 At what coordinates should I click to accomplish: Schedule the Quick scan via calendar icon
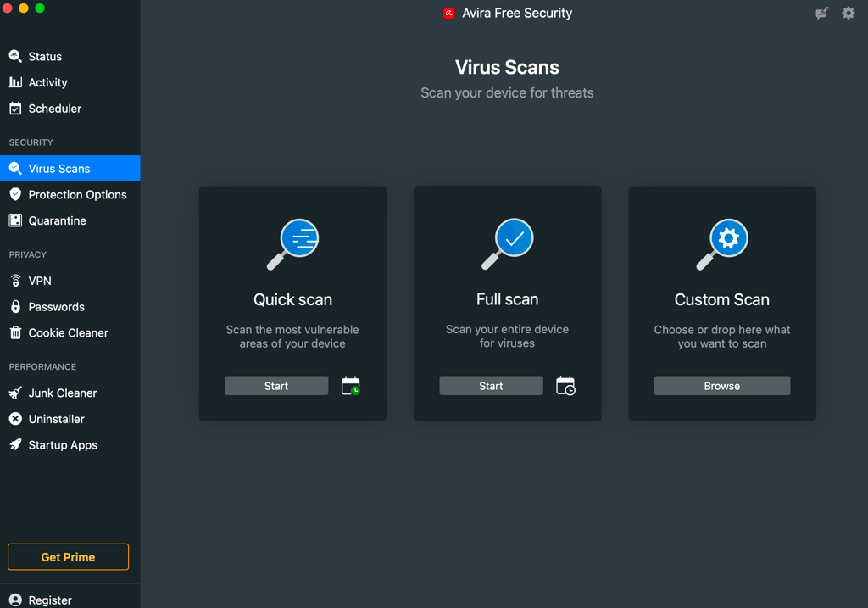(351, 386)
